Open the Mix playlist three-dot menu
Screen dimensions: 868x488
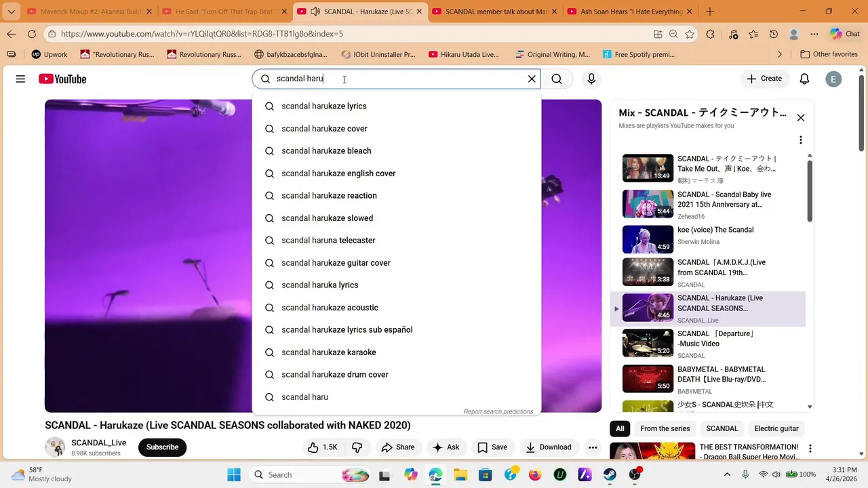tap(800, 140)
